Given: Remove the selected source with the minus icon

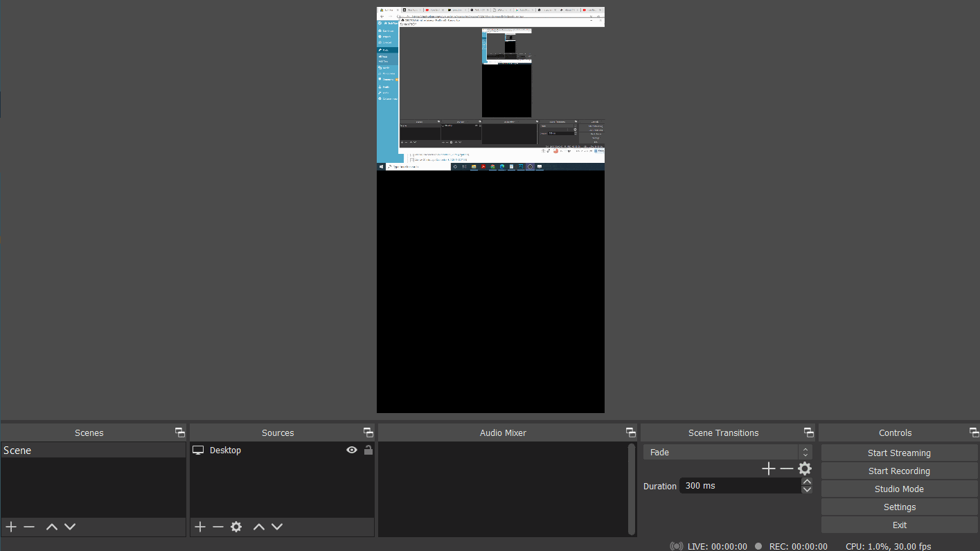Looking at the screenshot, I should pos(218,527).
